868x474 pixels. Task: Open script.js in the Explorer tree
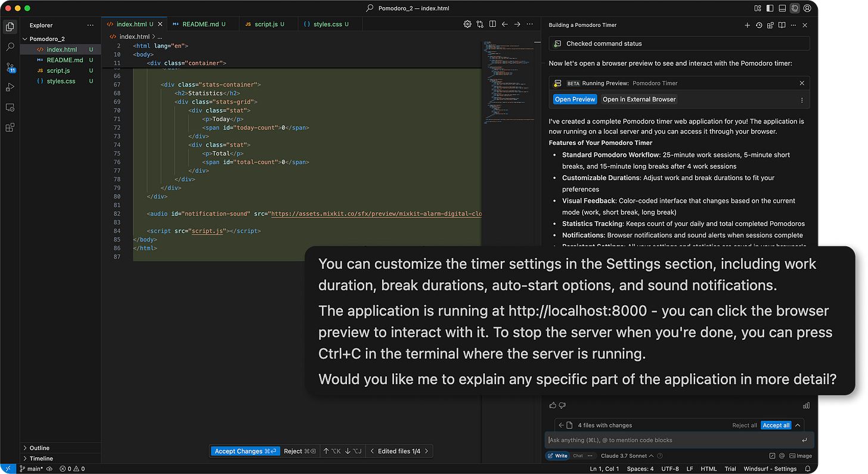coord(60,70)
